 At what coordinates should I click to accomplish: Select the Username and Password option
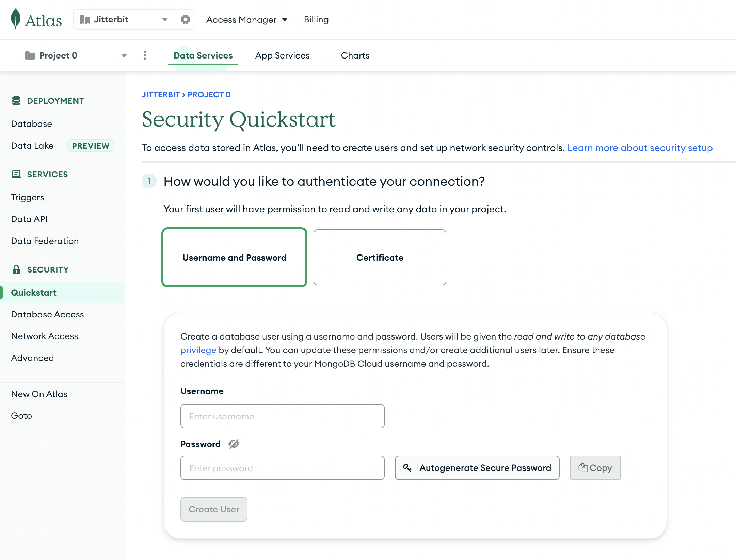point(234,258)
